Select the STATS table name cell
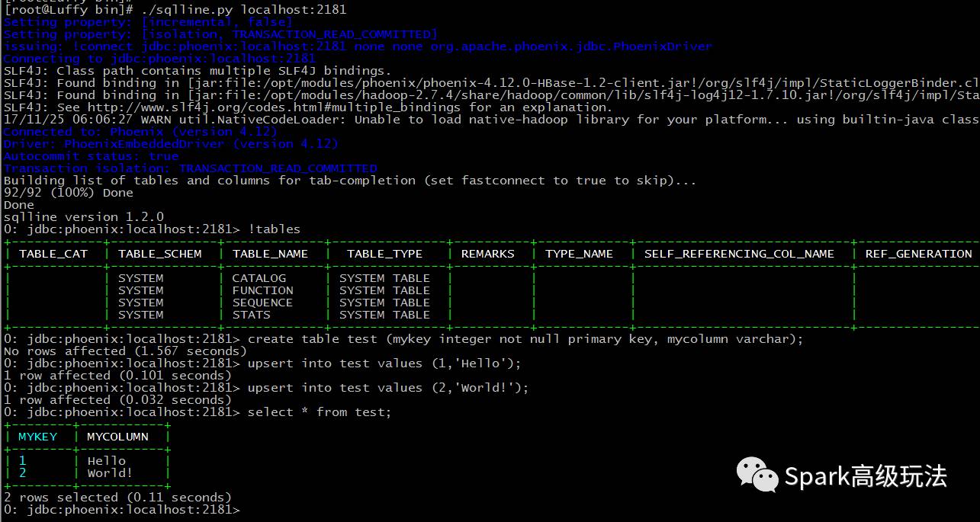 pos(251,315)
